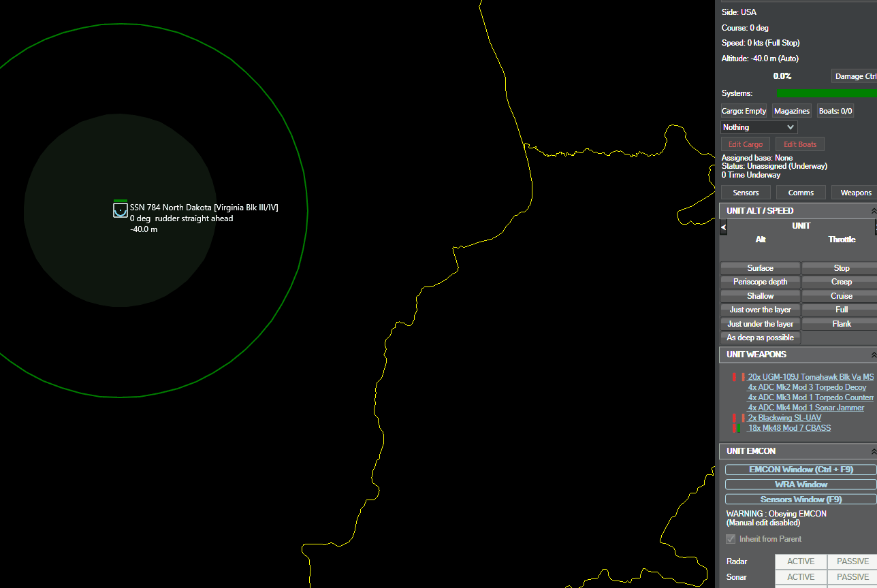Image resolution: width=877 pixels, height=588 pixels.
Task: Set Radar to PASSIVE
Action: point(852,561)
